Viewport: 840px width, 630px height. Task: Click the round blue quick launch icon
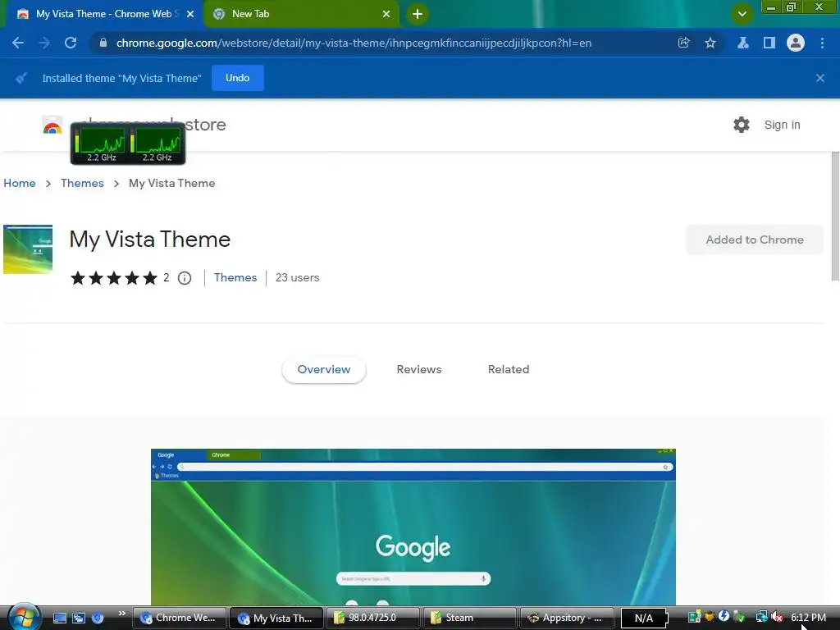[98, 619]
